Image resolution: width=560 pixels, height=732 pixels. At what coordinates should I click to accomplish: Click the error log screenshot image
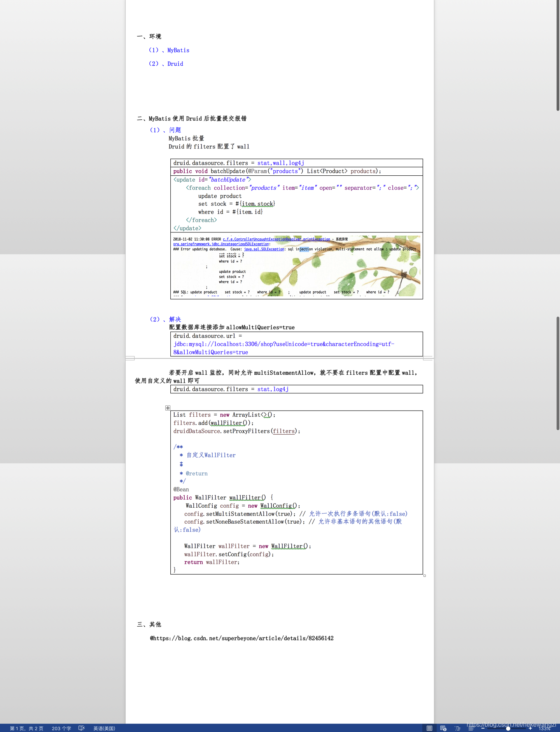296,266
